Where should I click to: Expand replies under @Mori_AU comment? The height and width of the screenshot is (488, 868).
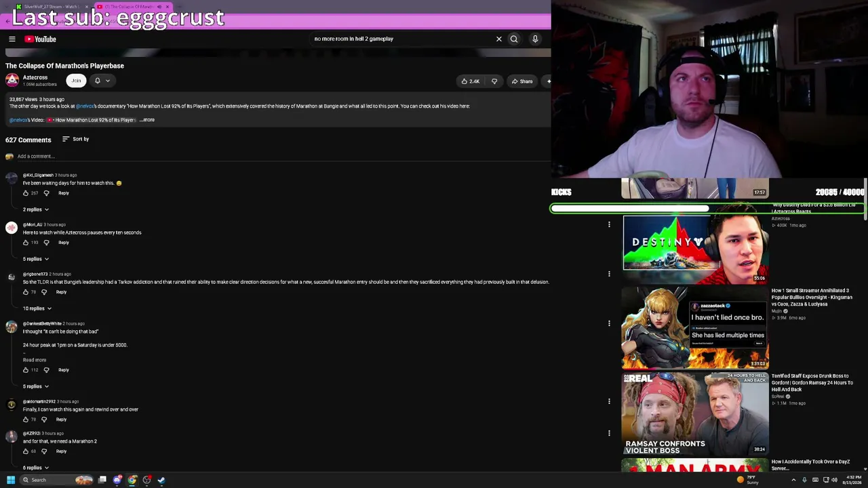(36, 259)
